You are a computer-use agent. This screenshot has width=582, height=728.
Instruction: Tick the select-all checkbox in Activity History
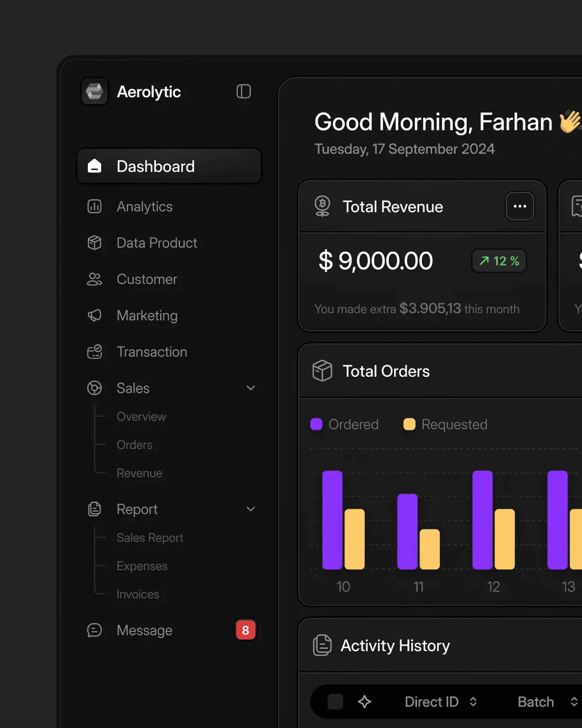pos(335,702)
